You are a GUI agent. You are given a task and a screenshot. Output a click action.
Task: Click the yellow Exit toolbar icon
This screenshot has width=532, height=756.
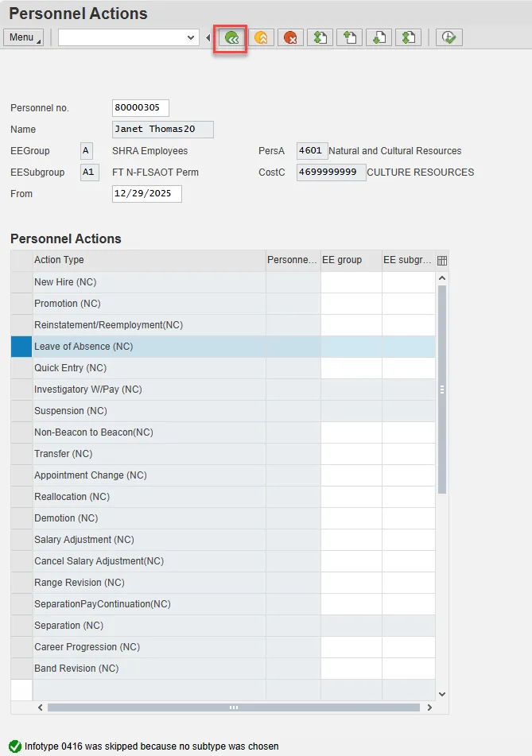click(261, 37)
